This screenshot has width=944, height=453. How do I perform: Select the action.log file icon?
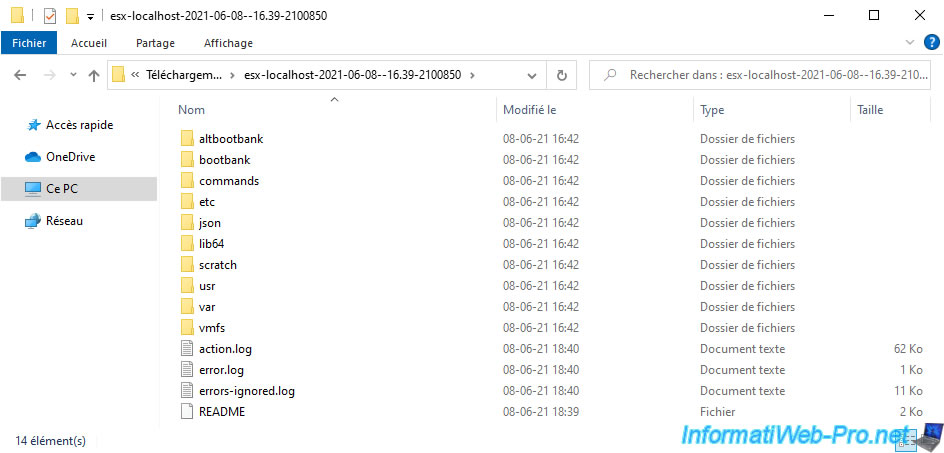pyautogui.click(x=187, y=349)
